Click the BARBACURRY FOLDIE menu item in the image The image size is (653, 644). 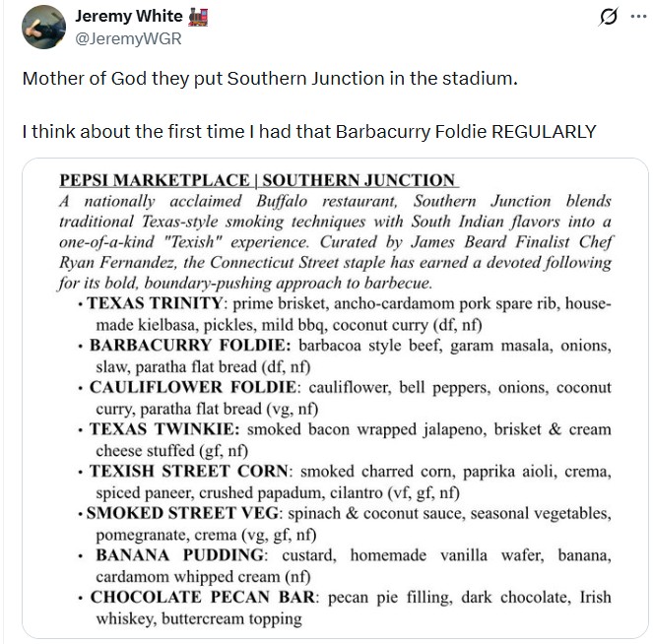(345, 356)
